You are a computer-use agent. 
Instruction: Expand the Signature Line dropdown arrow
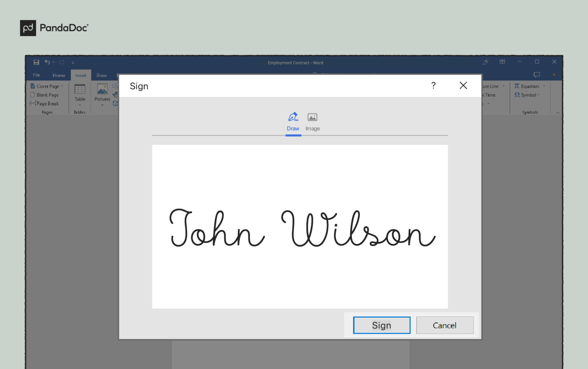point(503,86)
